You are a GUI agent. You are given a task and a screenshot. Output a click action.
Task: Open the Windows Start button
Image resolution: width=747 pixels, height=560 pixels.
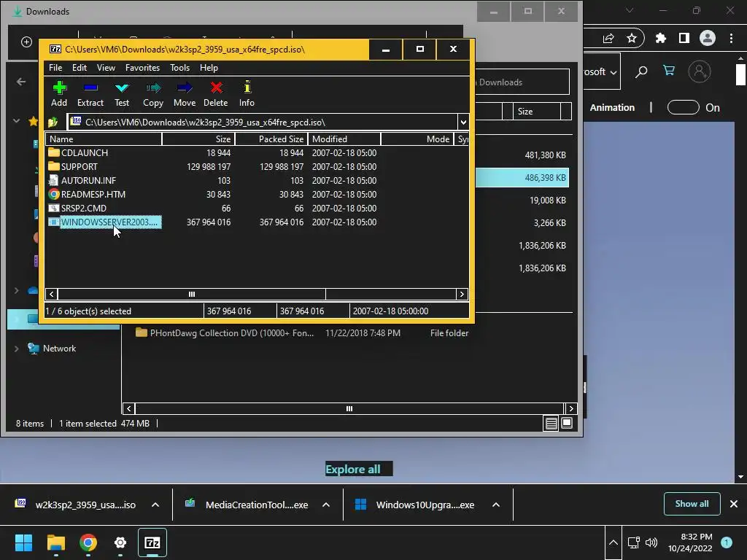[23, 542]
